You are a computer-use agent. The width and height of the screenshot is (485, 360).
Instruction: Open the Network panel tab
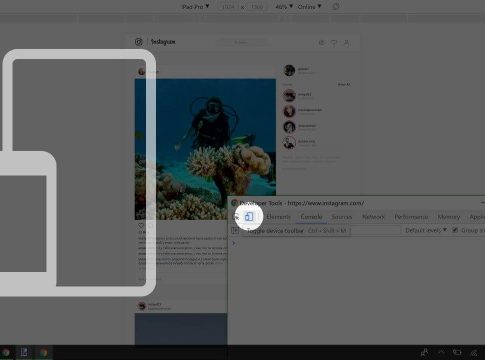coord(373,217)
